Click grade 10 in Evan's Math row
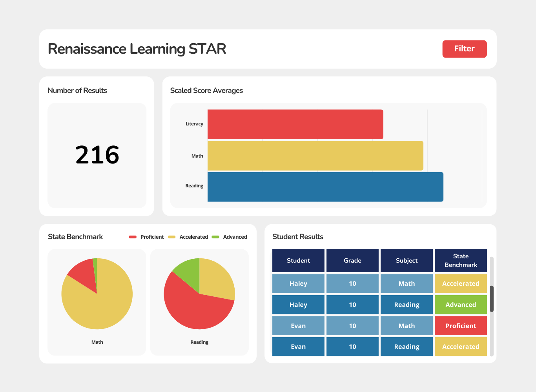 tap(352, 326)
